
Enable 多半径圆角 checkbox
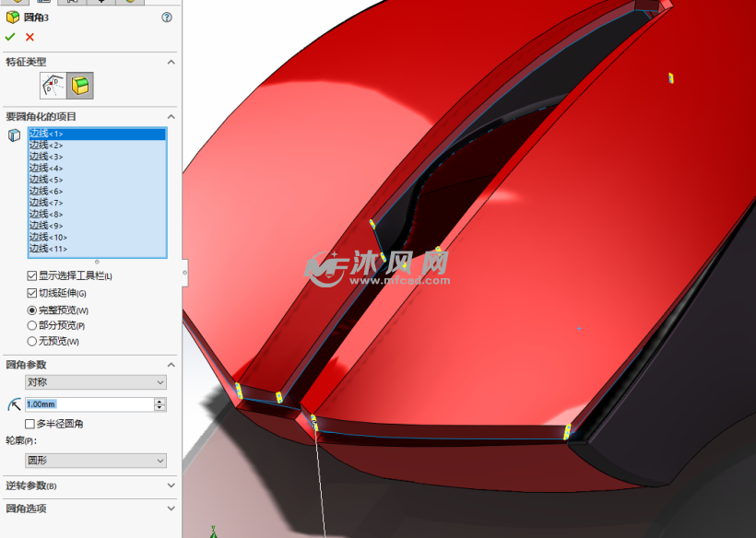[x=30, y=424]
